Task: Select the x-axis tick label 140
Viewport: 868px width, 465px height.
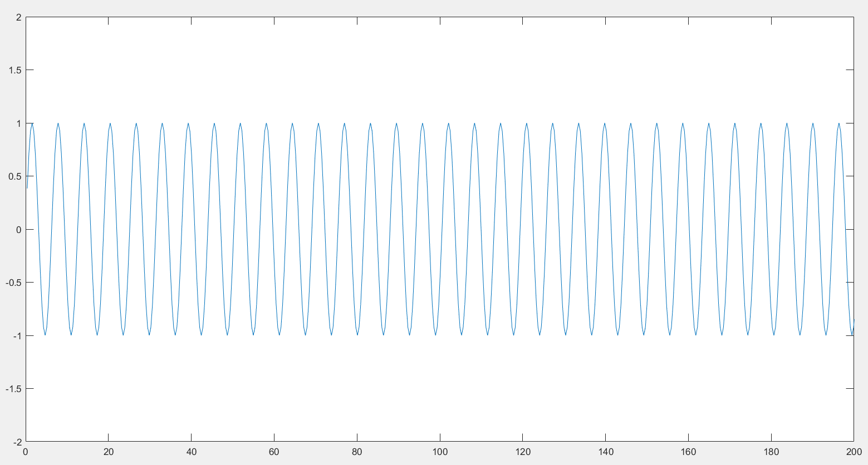Action: [605, 452]
